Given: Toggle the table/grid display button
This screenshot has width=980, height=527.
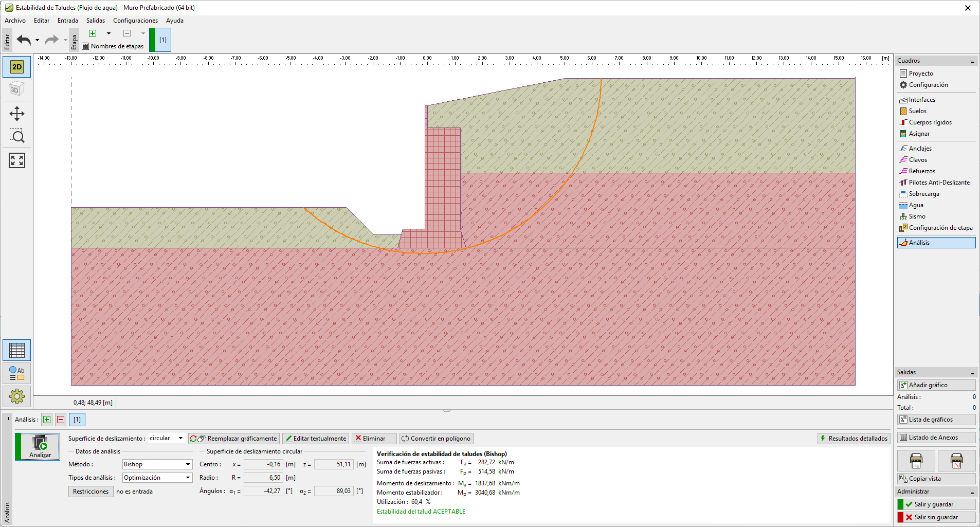Looking at the screenshot, I should click(17, 350).
